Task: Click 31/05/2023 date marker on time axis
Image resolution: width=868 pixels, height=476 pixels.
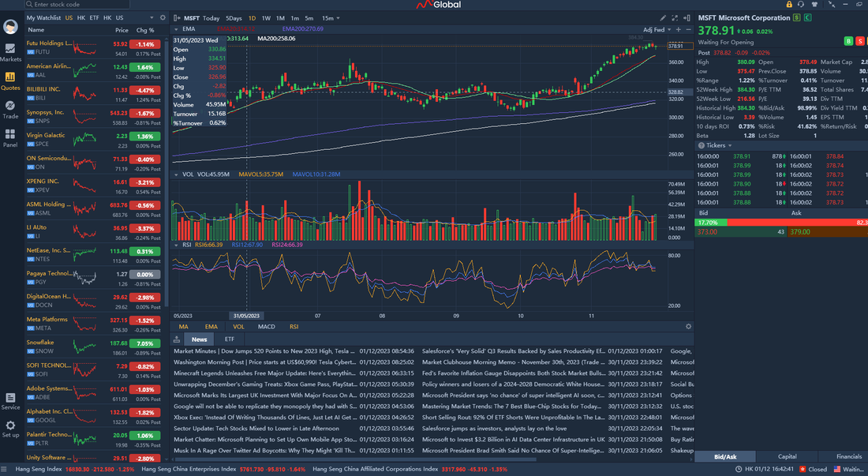Action: click(x=246, y=316)
